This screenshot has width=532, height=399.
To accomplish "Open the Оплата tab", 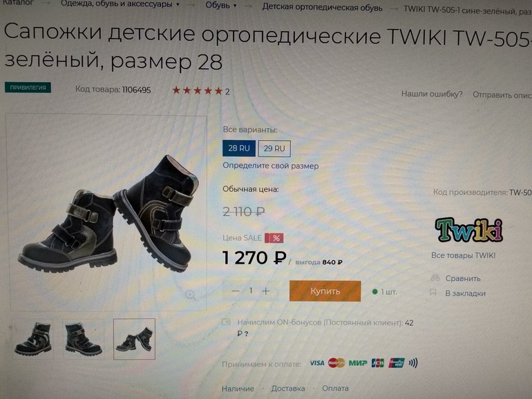I will click(335, 389).
